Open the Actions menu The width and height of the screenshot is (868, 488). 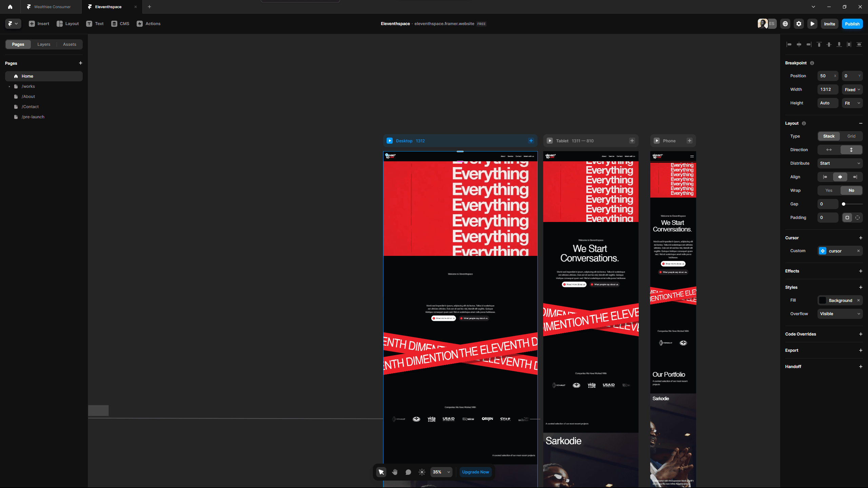[x=149, y=24]
